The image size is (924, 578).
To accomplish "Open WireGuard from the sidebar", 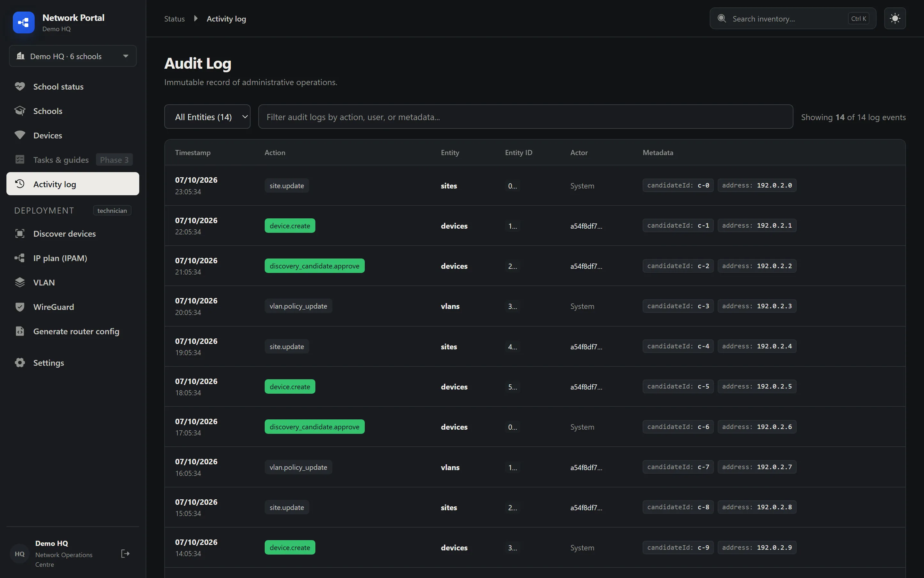I will click(73, 307).
